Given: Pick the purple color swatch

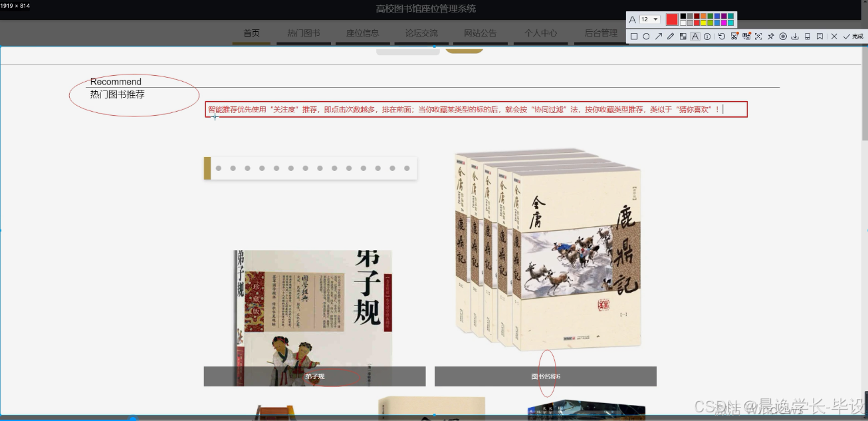Looking at the screenshot, I should [724, 16].
